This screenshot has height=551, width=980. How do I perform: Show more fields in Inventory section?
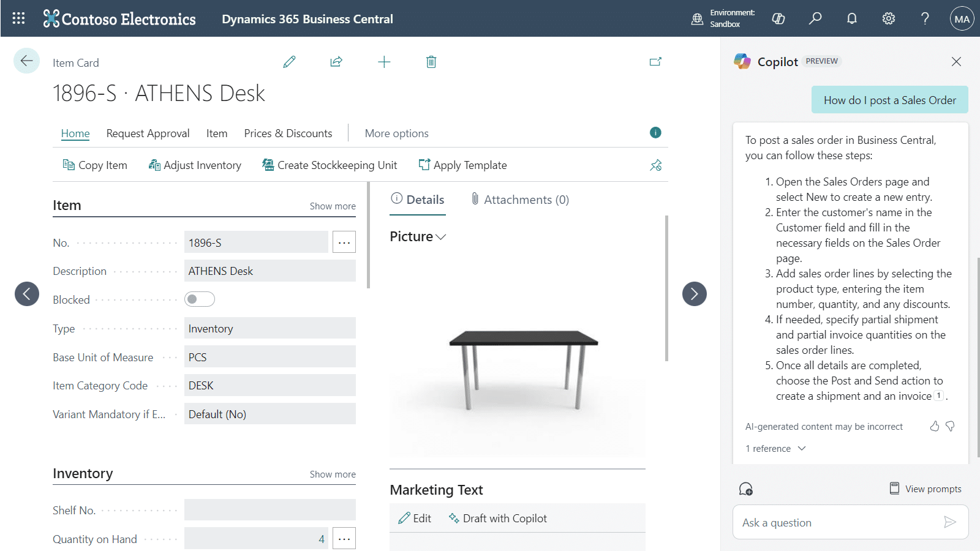coord(333,474)
